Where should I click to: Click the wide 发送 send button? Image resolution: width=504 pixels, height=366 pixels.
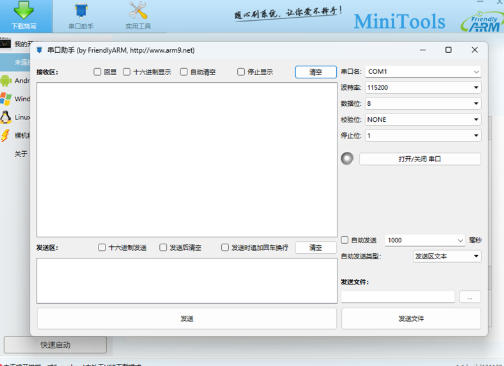tap(187, 319)
